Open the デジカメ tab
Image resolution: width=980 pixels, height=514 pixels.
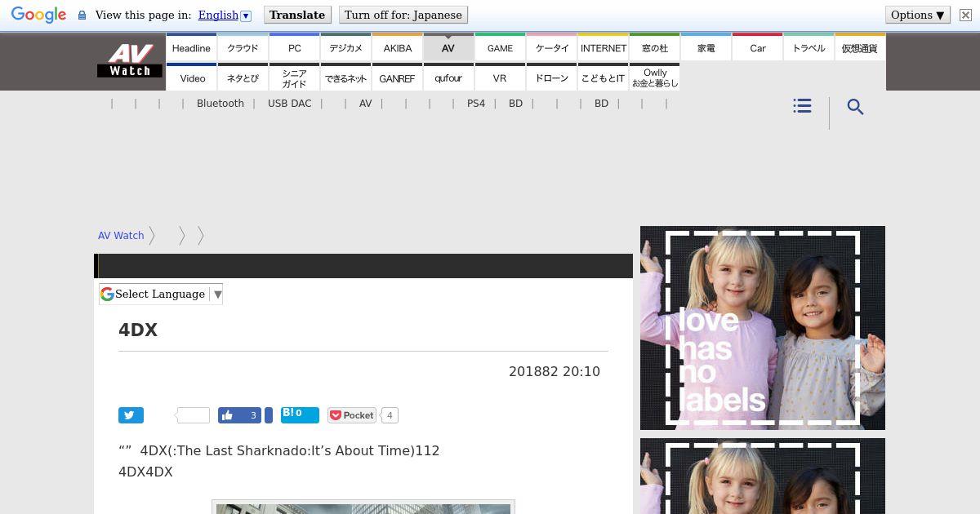pyautogui.click(x=345, y=47)
